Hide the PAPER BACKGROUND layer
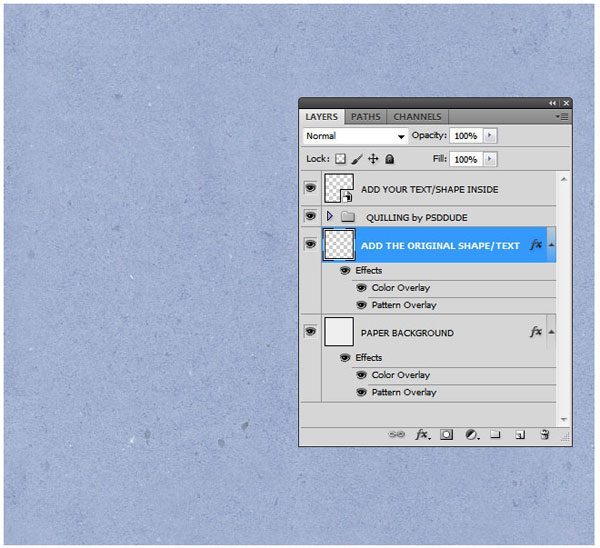Image resolution: width=600 pixels, height=548 pixels. pos(310,331)
